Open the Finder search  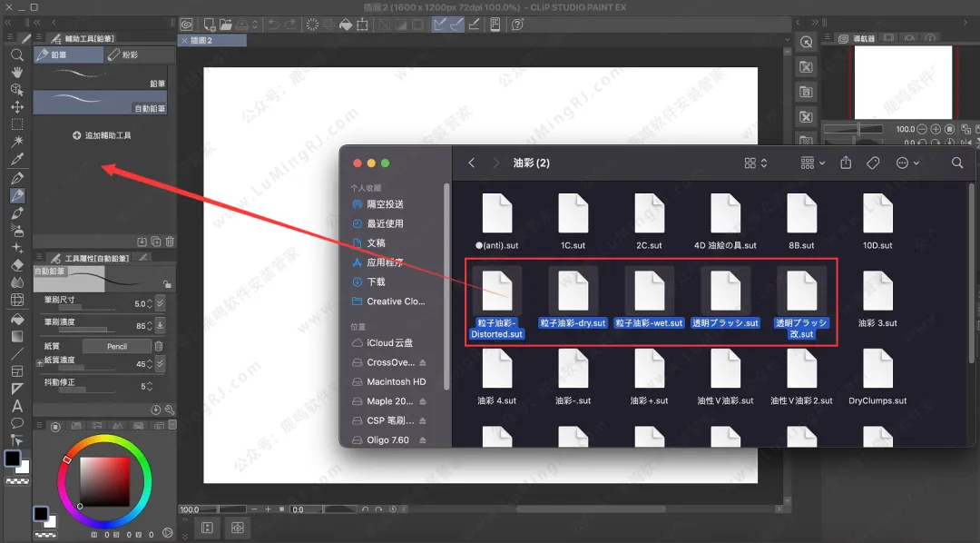(x=957, y=163)
